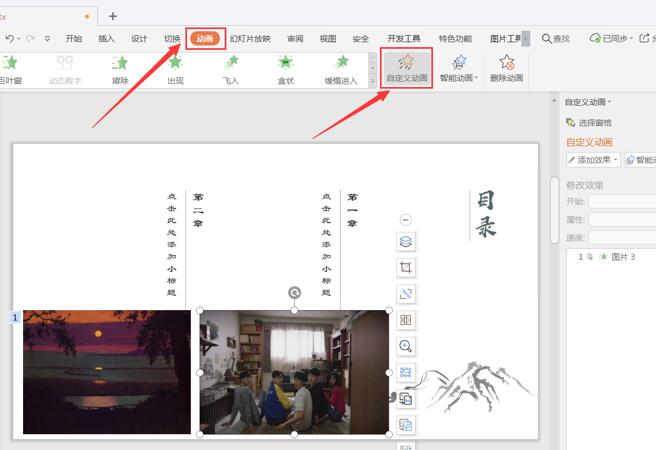656x450 pixels.
Task: Click the vertical scrollbar thumb
Action: [554, 210]
